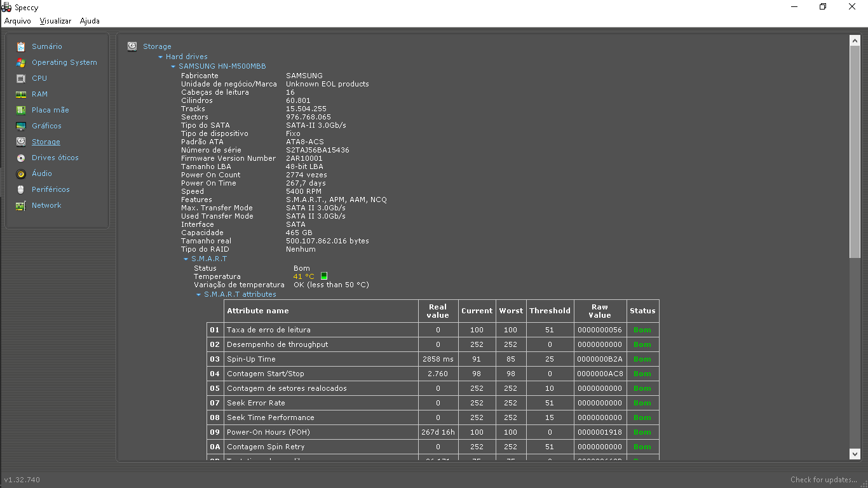This screenshot has height=488, width=868.
Task: Click the Seek Error Rate attribute
Action: (x=256, y=403)
